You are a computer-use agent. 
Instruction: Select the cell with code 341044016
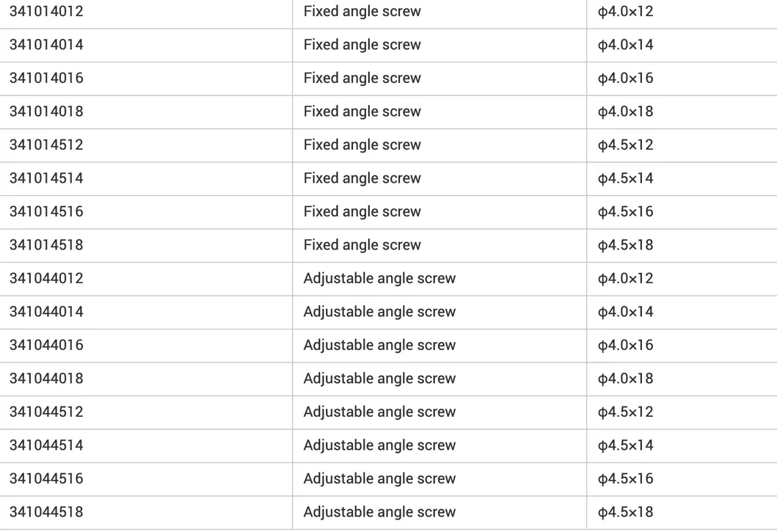pos(46,346)
